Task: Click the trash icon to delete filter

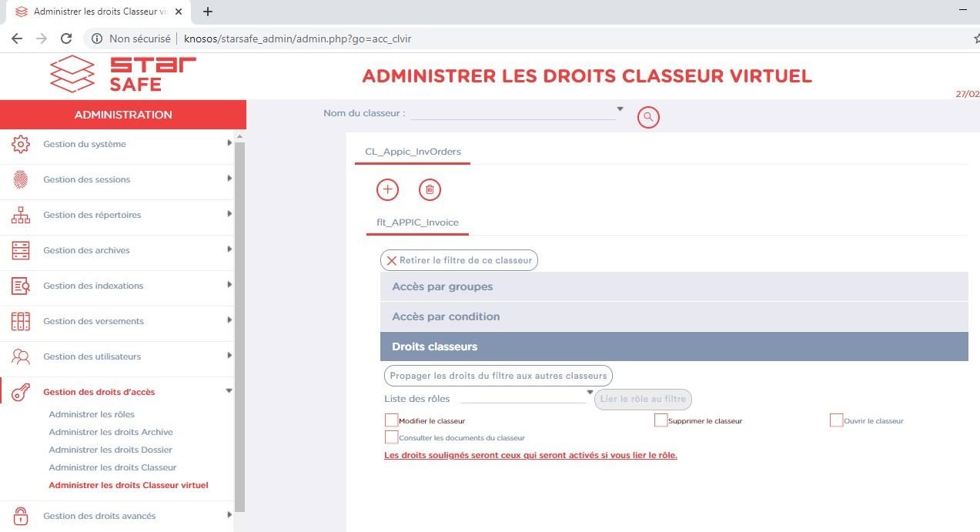Action: tap(430, 189)
